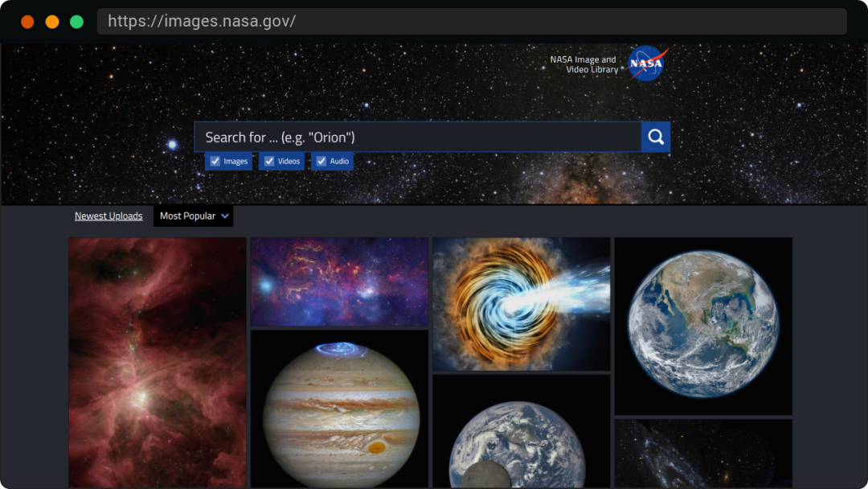Toggle the Audio filter checkbox

[321, 161]
